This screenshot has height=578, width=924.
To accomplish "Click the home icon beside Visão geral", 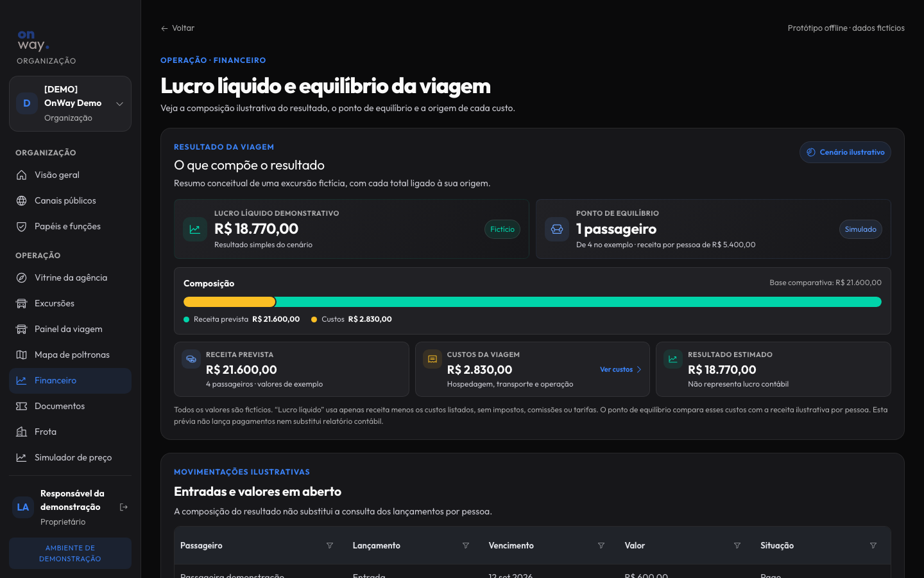I will click(21, 175).
